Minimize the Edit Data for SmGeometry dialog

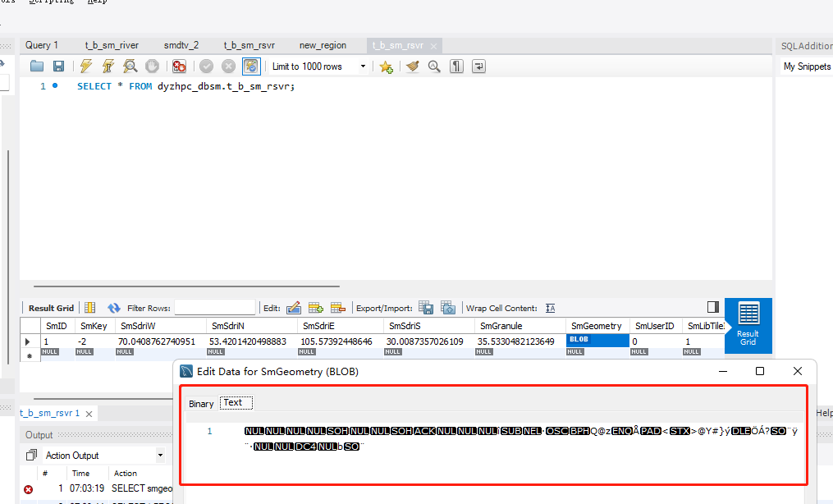point(722,371)
